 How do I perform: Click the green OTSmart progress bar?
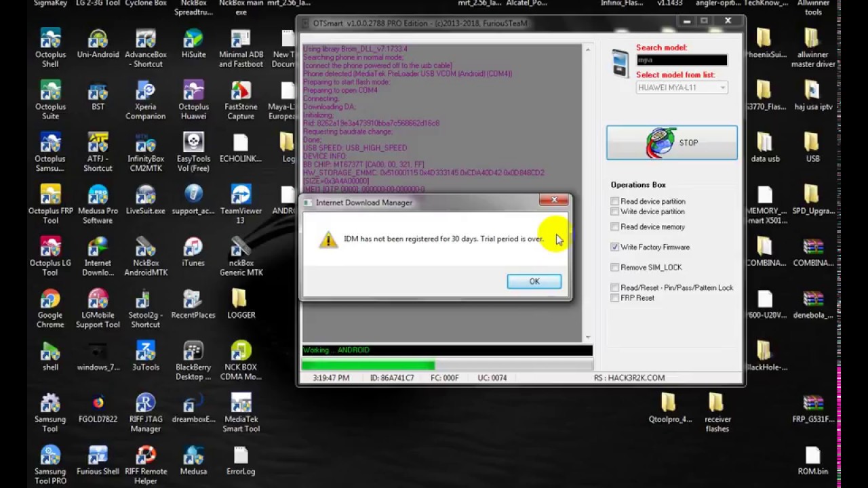tap(447, 365)
